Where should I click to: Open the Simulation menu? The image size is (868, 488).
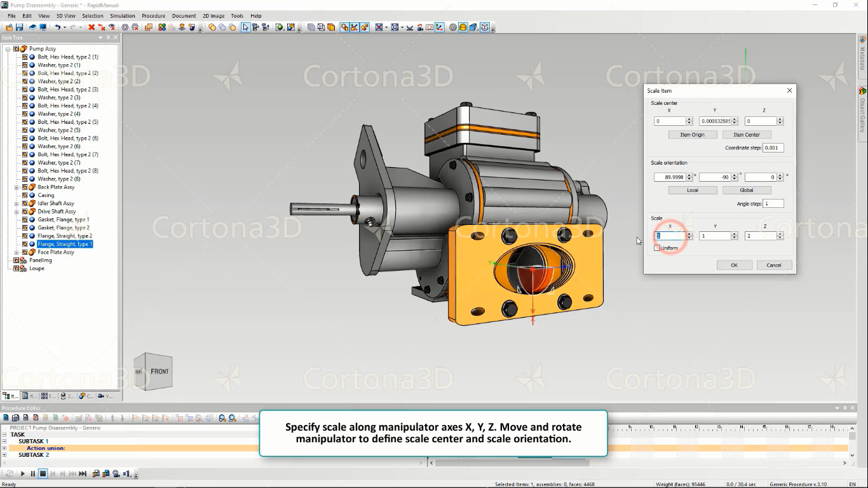(x=122, y=16)
